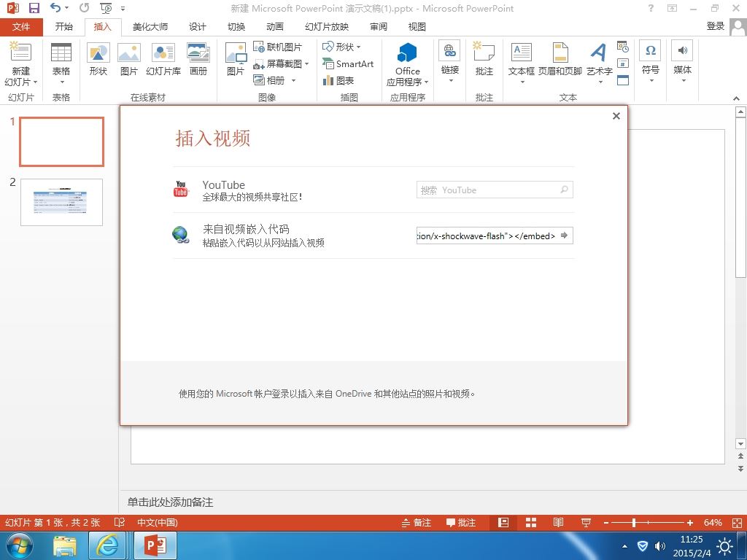This screenshot has height=560, width=747.
Task: Toggle Notes pane from status bar
Action: (417, 522)
